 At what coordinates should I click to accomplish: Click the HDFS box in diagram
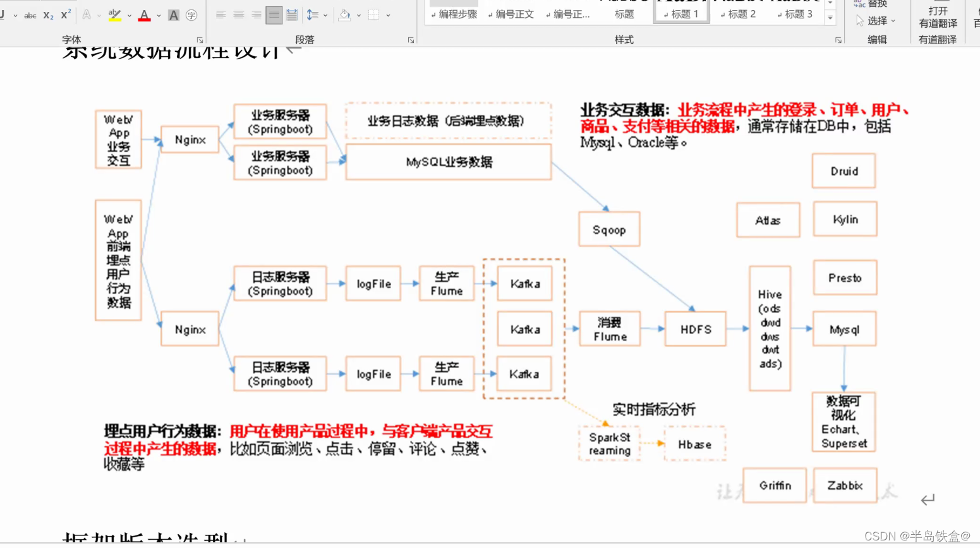coord(696,329)
